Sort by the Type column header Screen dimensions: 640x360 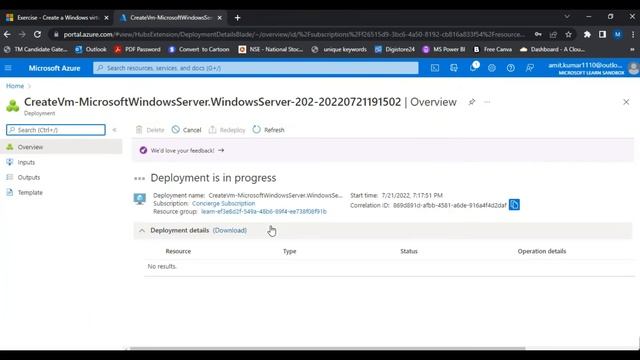[x=289, y=251]
